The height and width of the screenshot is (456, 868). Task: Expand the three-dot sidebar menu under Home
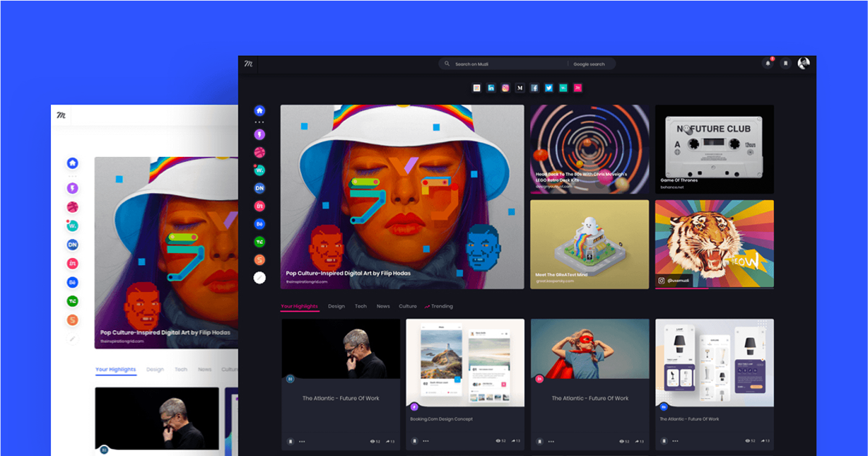259,122
